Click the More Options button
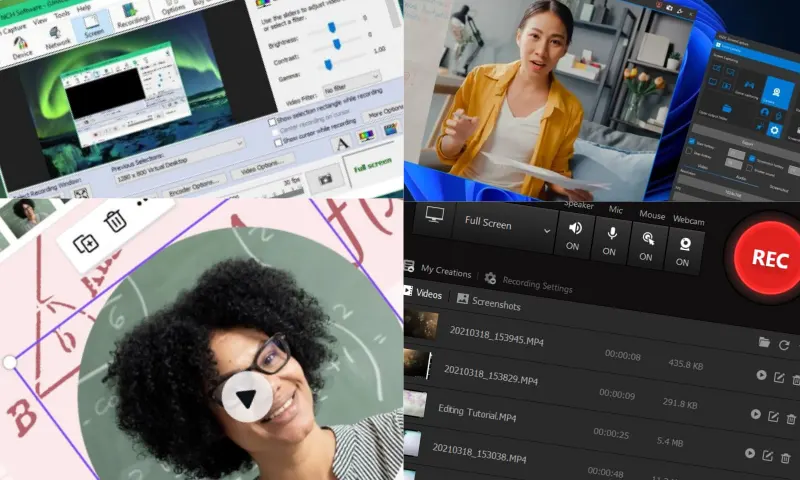Viewport: 800px width, 480px height. click(x=385, y=112)
